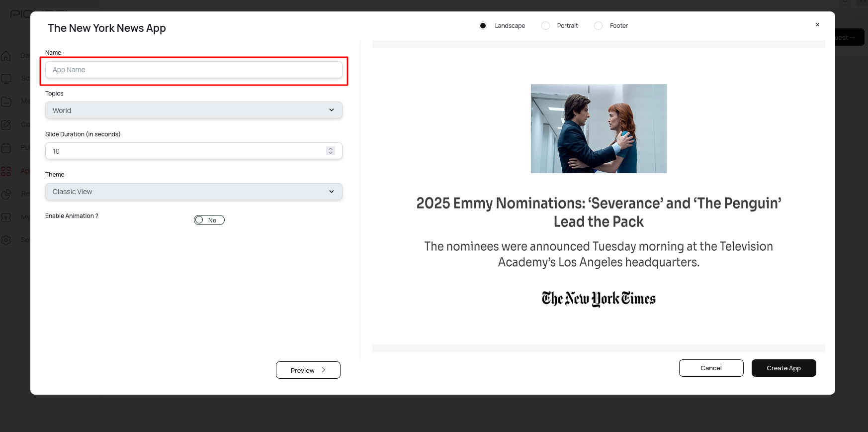Select the Portrait orientation radio button

(x=545, y=26)
